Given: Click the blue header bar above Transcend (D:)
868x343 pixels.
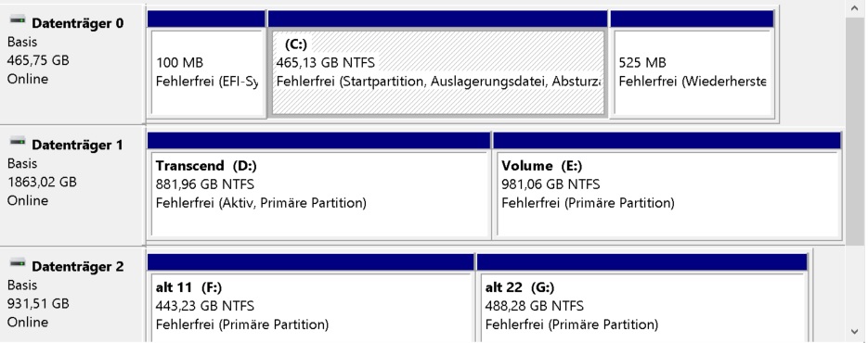Looking at the screenshot, I should [x=318, y=141].
